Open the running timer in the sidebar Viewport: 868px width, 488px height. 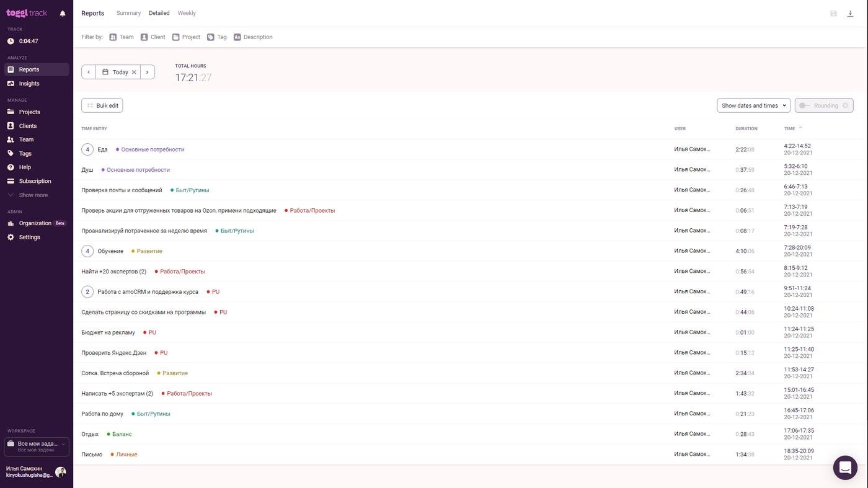pos(28,42)
